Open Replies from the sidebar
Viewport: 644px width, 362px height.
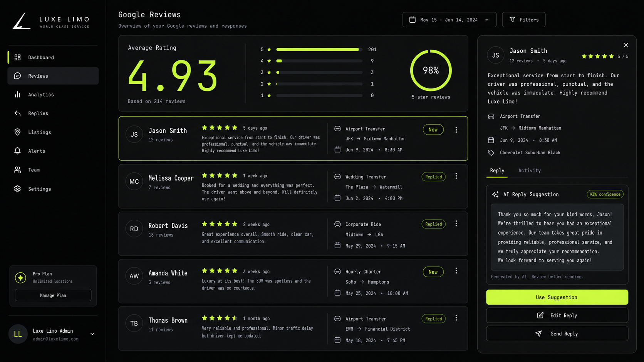(53, 113)
